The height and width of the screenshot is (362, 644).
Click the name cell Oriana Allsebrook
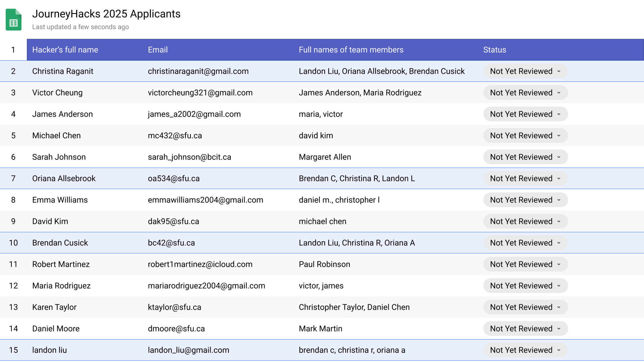64,178
